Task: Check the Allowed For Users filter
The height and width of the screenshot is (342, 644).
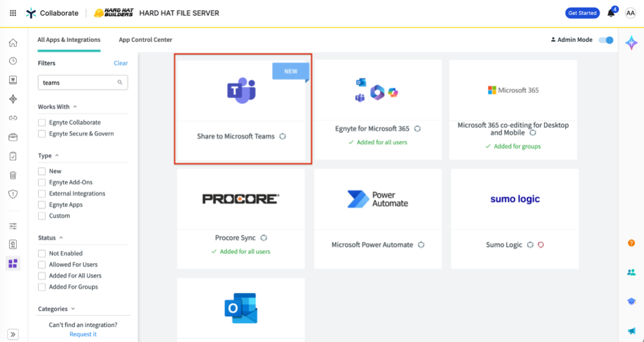Action: [x=41, y=265]
